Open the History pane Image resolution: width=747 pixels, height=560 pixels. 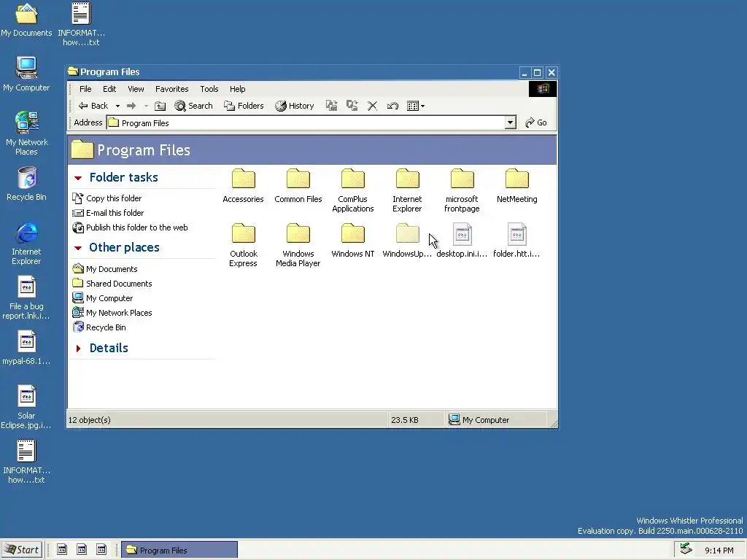coord(295,106)
